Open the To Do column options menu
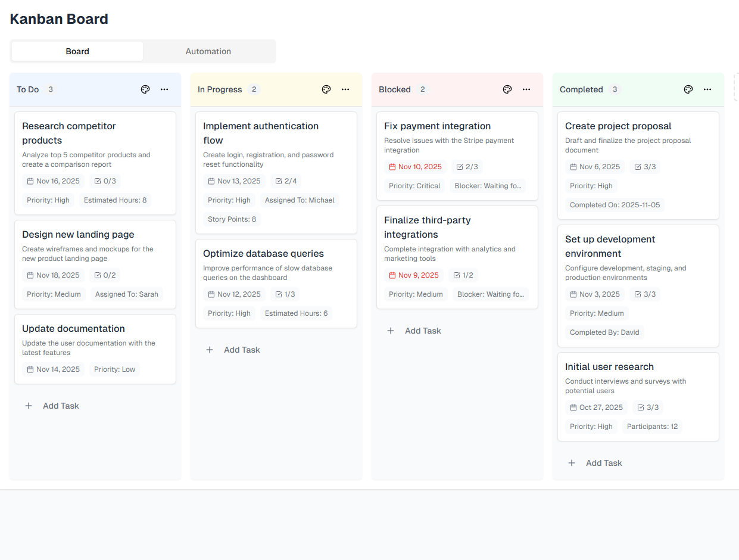This screenshot has height=560, width=739. pos(164,89)
